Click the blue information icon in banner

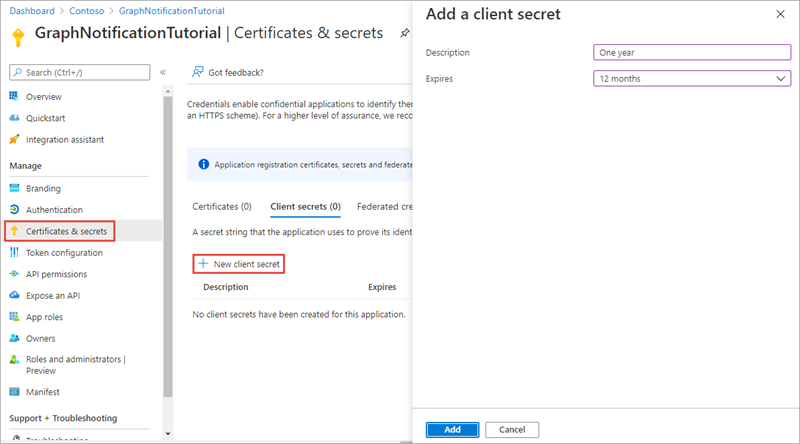[204, 164]
